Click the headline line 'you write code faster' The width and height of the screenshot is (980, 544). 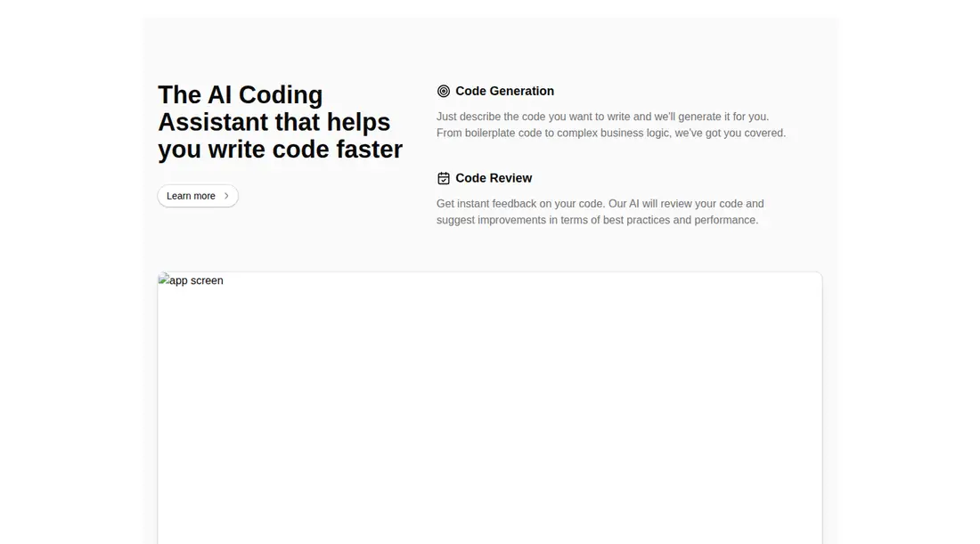(x=280, y=150)
